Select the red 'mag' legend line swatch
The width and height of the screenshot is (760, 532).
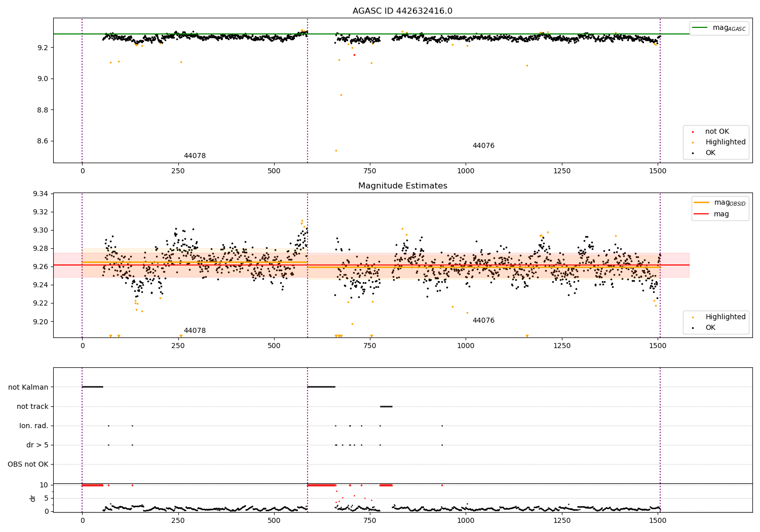[702, 214]
